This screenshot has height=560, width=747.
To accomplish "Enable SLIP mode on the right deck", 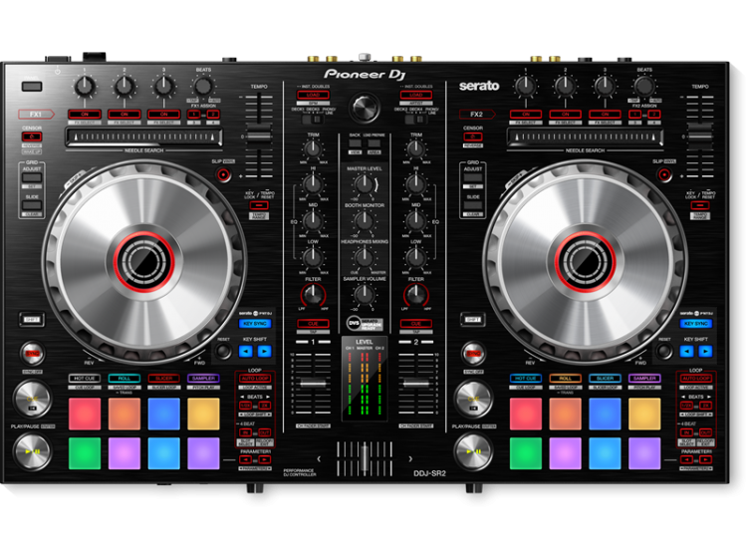I will coord(664,175).
